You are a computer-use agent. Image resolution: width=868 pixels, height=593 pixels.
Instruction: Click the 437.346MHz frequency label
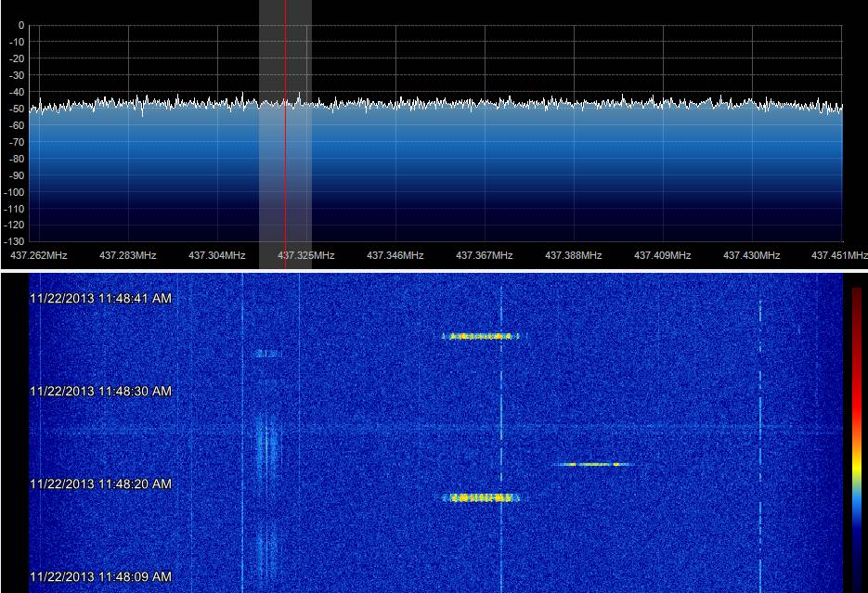[x=395, y=255]
